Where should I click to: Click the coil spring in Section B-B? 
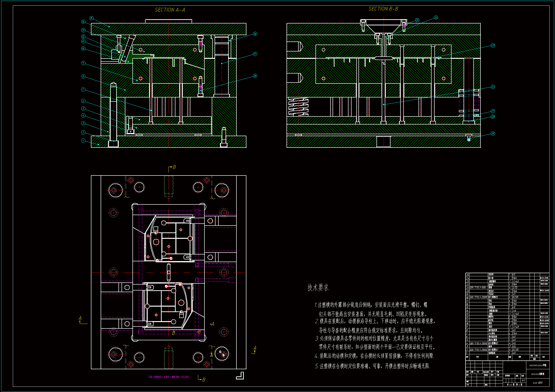click(298, 107)
